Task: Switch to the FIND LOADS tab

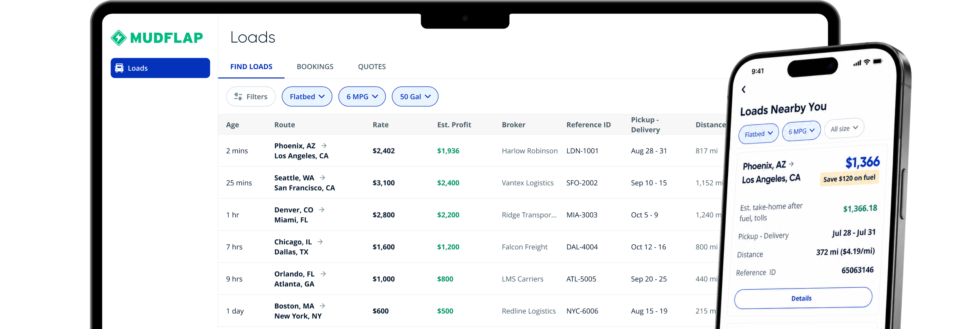Action: pos(251,67)
